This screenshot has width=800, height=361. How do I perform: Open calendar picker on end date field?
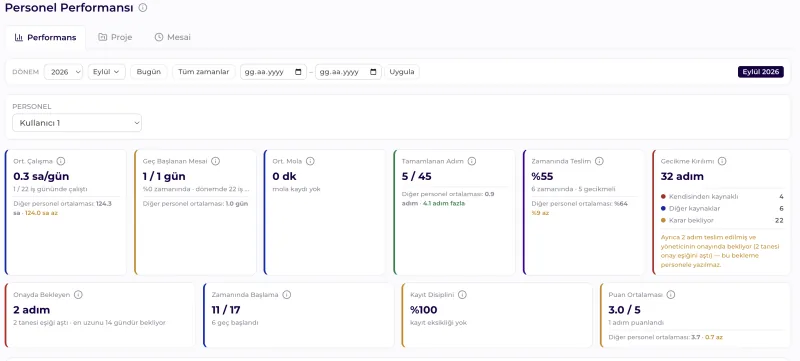(x=373, y=72)
